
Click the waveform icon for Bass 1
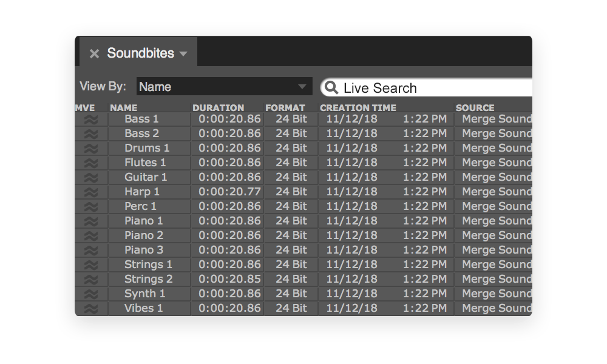91,120
